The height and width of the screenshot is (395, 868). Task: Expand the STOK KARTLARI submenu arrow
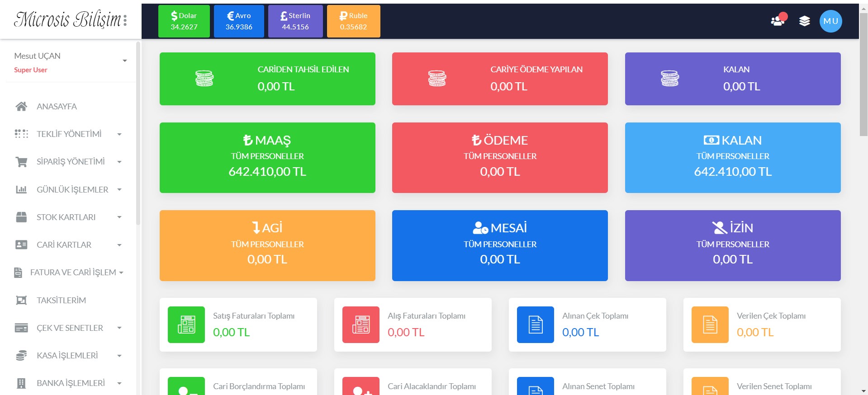pos(119,217)
